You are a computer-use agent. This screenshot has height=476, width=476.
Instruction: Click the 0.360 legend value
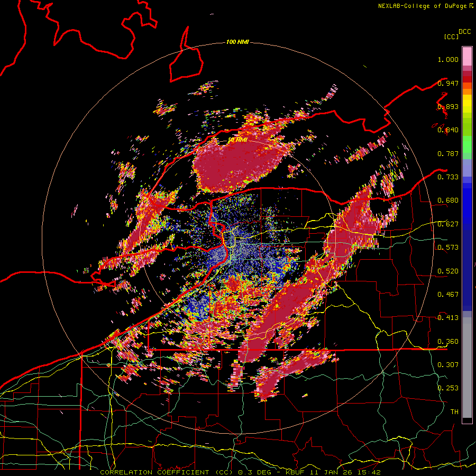[448, 342]
